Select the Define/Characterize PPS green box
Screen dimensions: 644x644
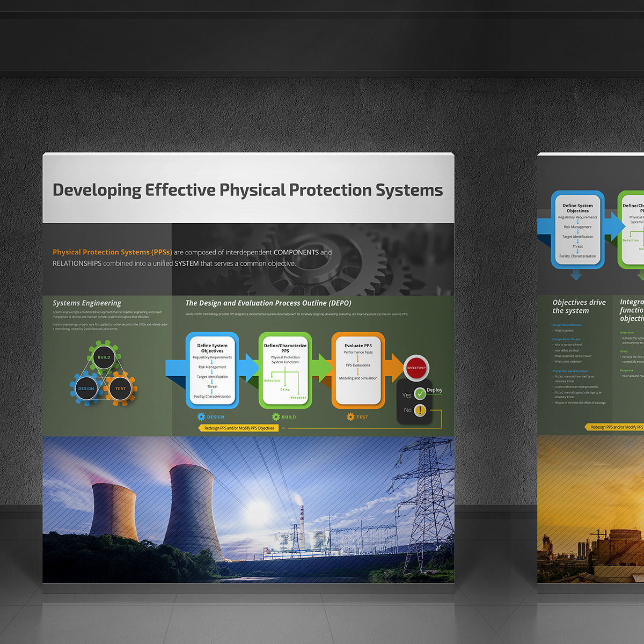285,370
